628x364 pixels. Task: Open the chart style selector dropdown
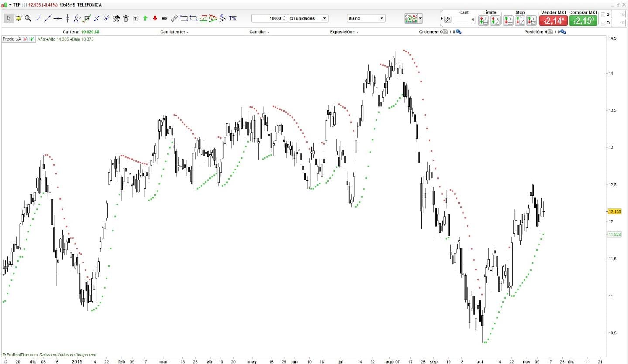420,18
